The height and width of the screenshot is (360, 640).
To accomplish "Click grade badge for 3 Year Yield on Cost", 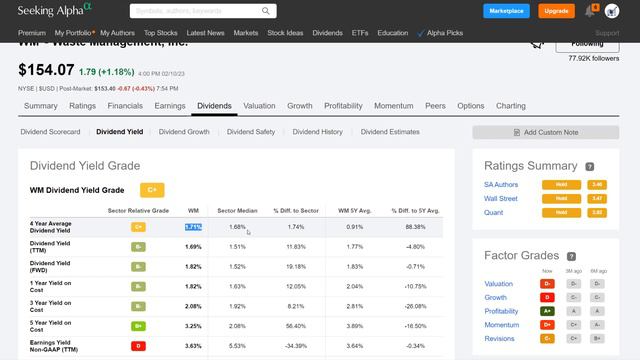I will click(x=138, y=306).
